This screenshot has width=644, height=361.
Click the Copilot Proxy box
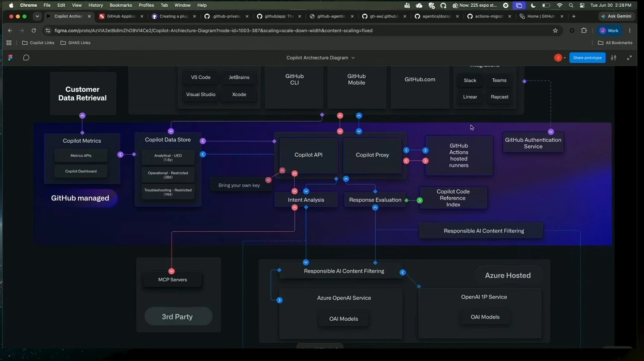[x=373, y=155]
